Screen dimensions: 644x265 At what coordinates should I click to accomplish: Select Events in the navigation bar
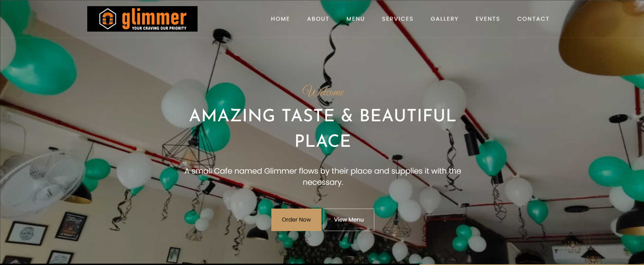coord(487,19)
